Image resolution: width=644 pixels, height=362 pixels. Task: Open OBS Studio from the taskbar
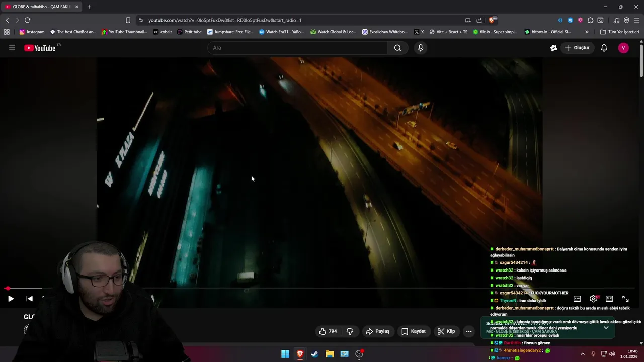pos(359,354)
